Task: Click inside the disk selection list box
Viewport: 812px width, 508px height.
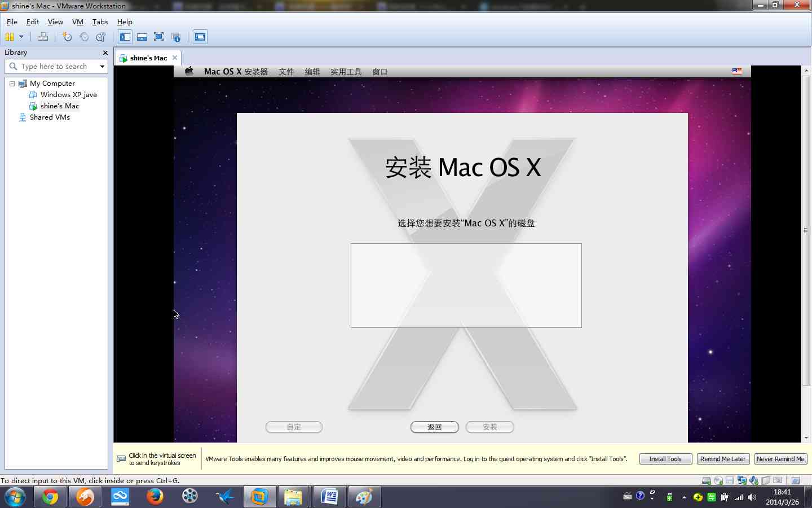Action: 466,286
